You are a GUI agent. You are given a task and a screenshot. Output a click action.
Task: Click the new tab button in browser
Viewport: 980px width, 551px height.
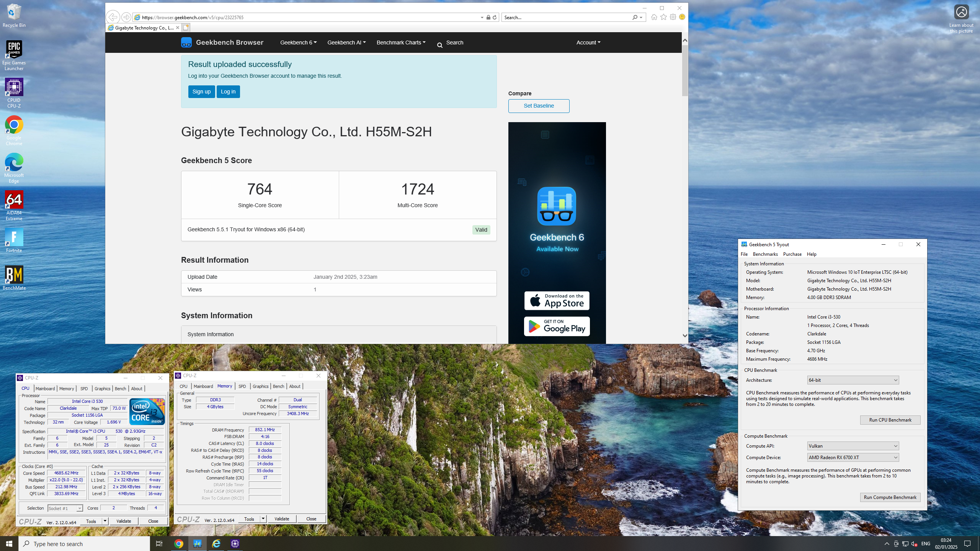186,28
